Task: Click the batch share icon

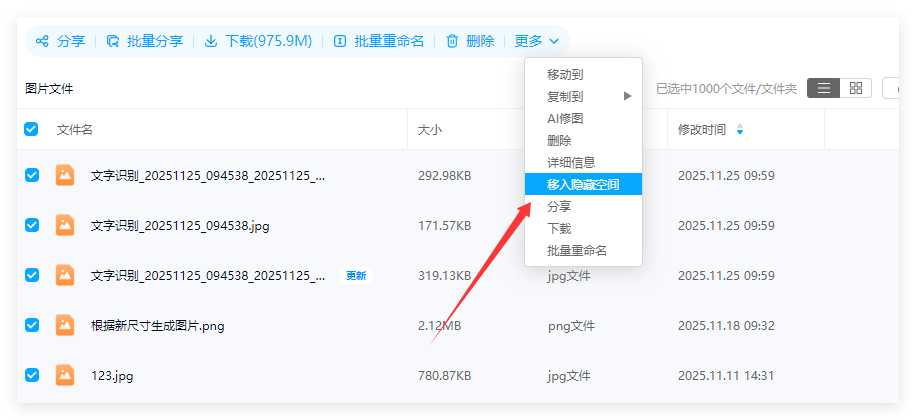Action: [x=113, y=41]
